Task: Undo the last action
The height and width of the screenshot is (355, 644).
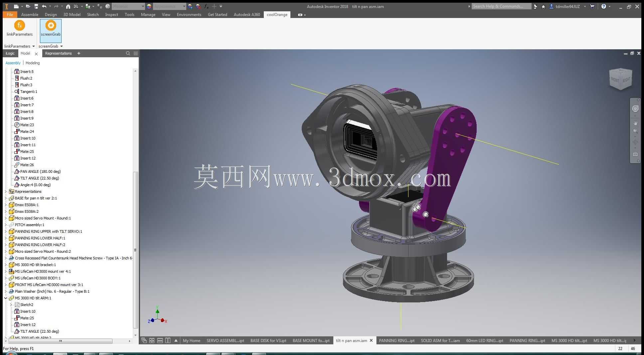Action: 44,6
